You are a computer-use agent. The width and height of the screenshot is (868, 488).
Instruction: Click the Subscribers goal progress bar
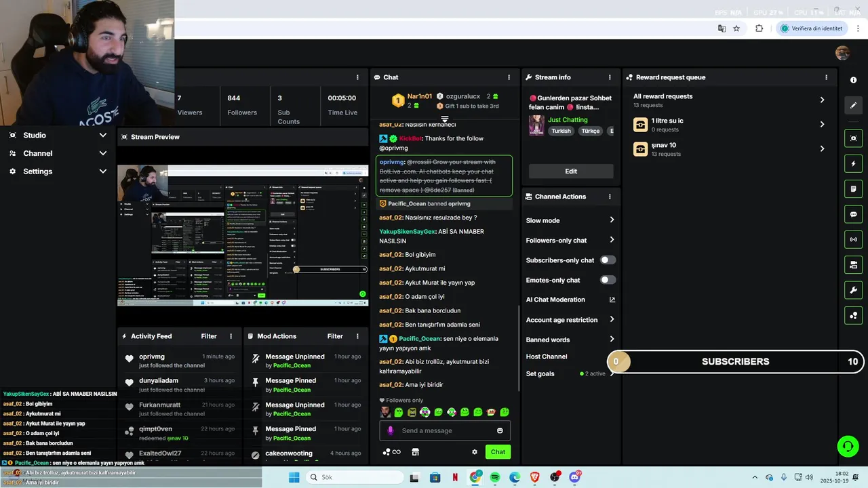click(736, 362)
